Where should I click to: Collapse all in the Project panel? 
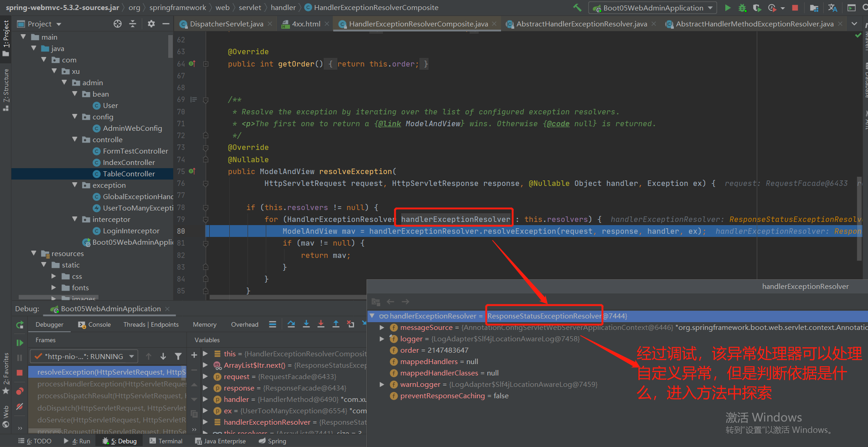(x=133, y=24)
